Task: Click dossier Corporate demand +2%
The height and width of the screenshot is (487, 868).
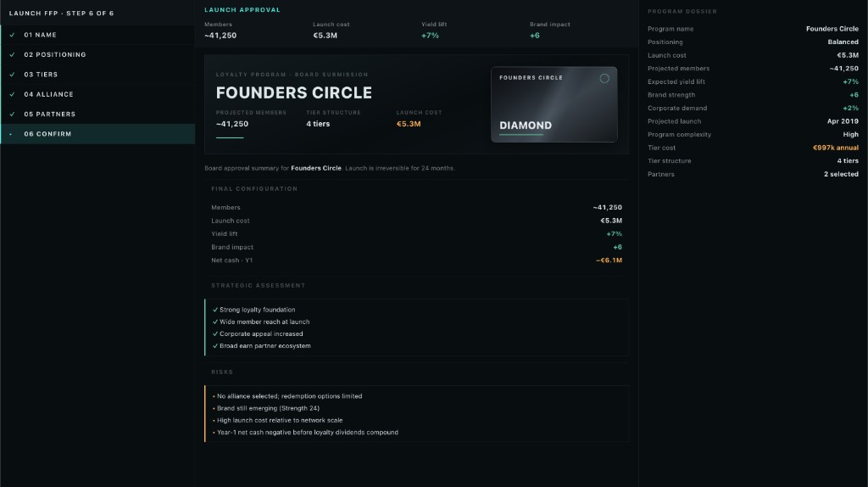Action: [x=850, y=108]
